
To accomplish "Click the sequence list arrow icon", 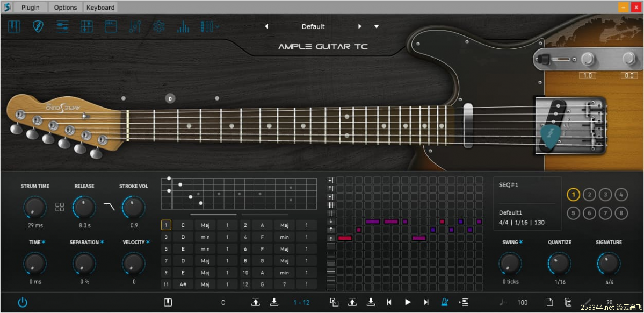I will [x=464, y=303].
